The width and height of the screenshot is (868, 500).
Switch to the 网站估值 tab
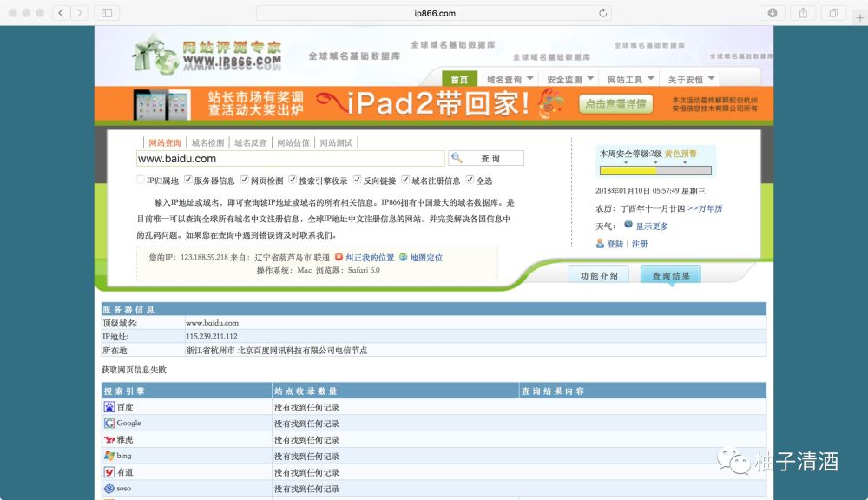click(293, 143)
